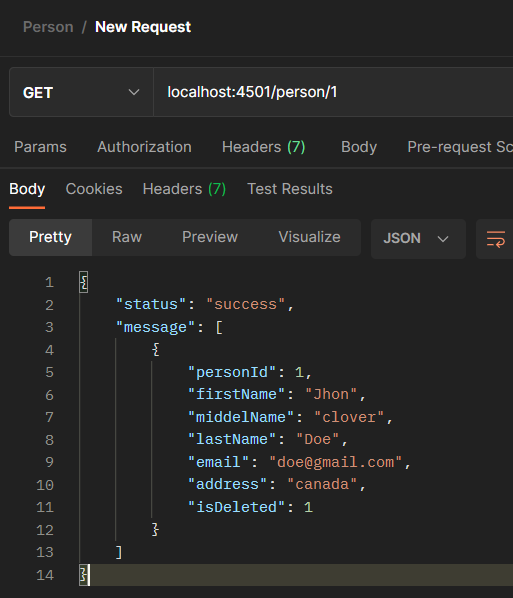Screen dimensions: 513x598
Task: Switch to Preview response view
Action: (210, 237)
